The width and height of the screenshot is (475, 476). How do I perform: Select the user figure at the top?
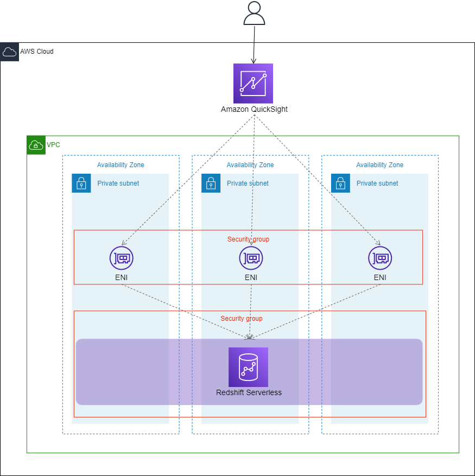[254, 14]
